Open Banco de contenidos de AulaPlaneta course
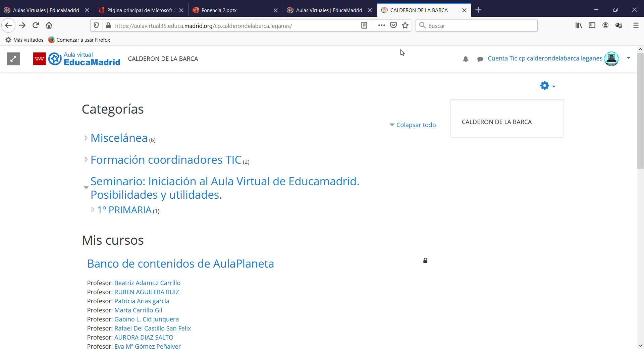The height and width of the screenshot is (349, 644). point(180,264)
